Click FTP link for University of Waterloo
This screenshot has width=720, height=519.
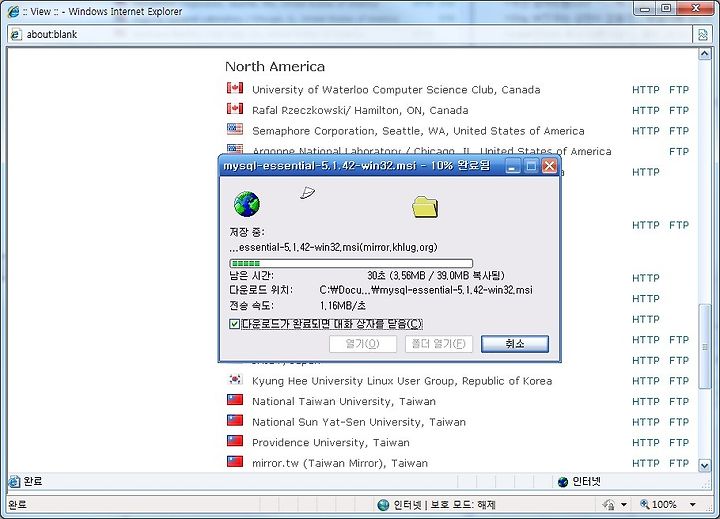(x=679, y=90)
